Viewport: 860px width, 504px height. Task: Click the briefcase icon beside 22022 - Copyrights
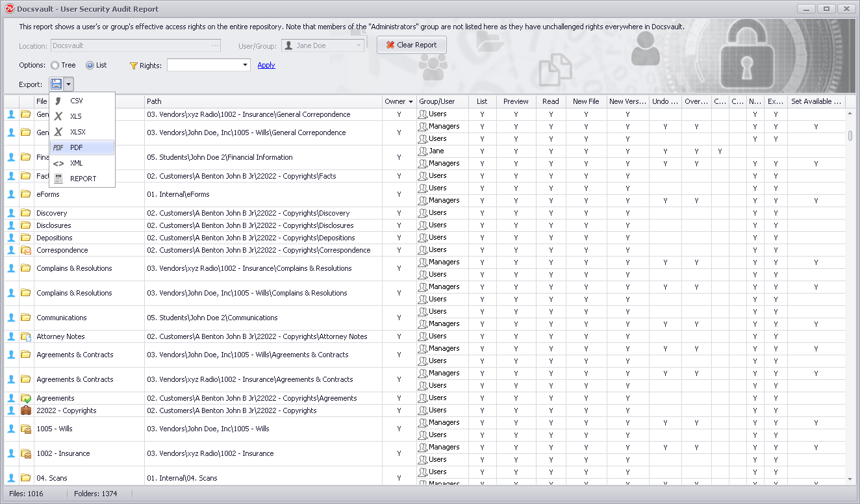coord(26,410)
